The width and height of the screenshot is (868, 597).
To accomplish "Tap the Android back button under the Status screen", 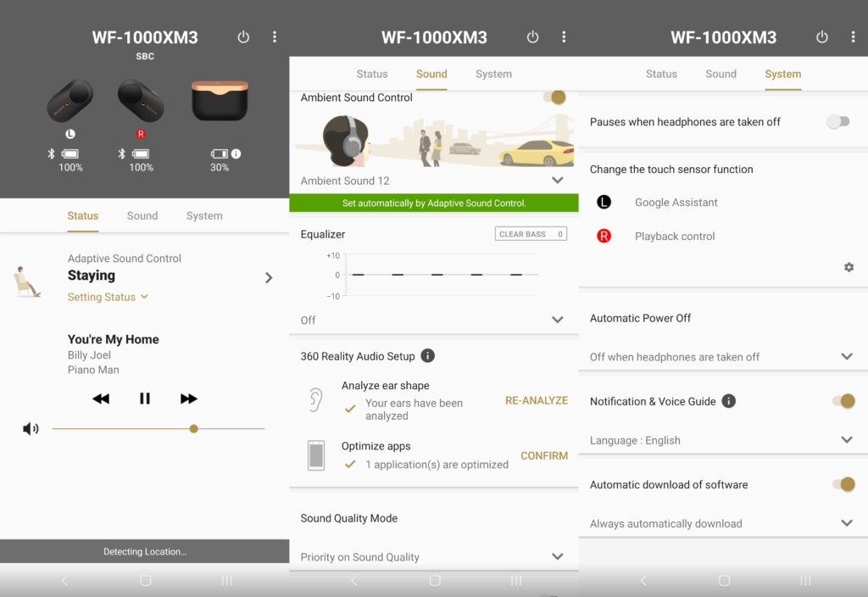I will pyautogui.click(x=64, y=580).
